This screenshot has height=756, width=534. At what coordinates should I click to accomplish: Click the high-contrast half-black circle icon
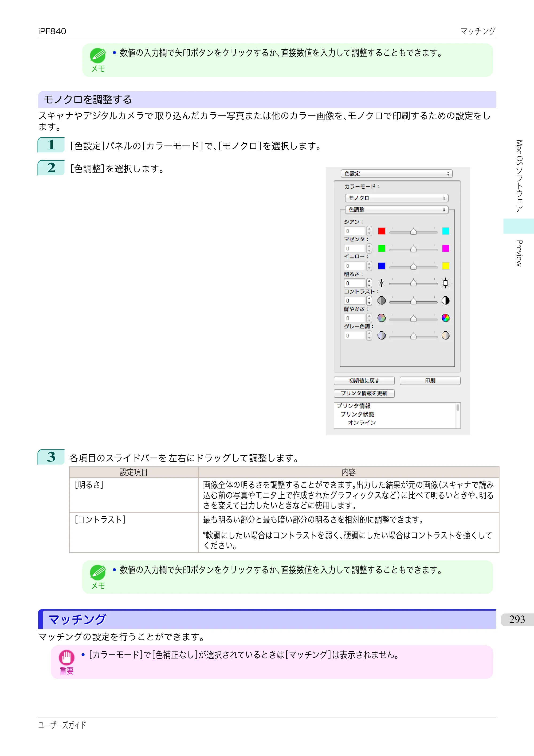[446, 301]
